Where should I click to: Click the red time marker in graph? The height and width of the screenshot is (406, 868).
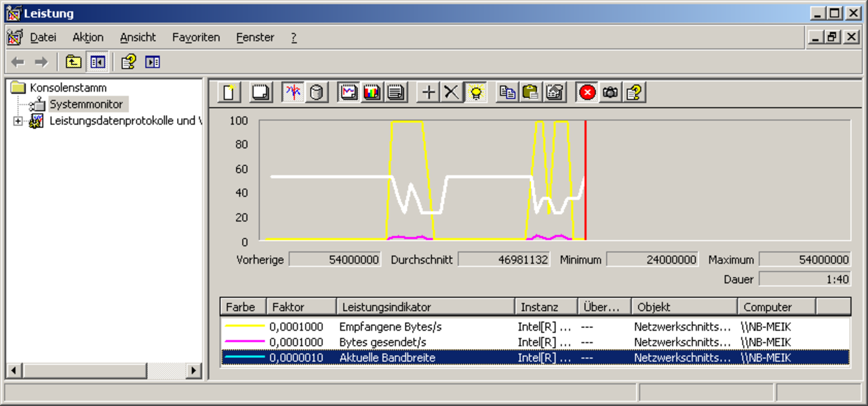(585, 180)
